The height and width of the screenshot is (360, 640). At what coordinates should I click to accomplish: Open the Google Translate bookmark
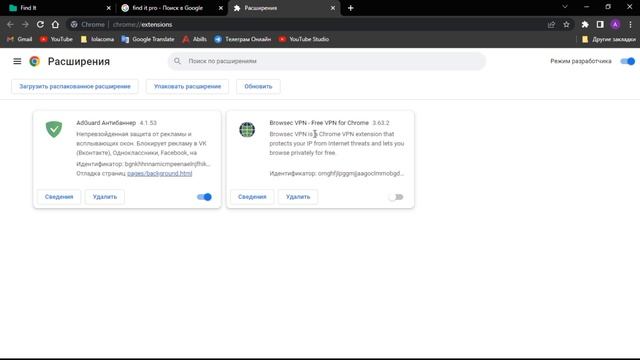[x=148, y=39]
